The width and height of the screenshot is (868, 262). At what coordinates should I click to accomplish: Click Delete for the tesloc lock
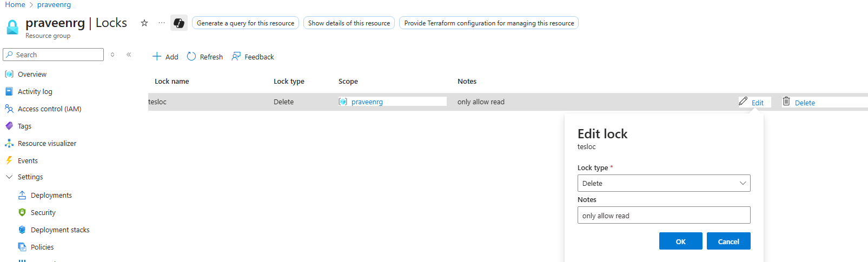click(805, 103)
